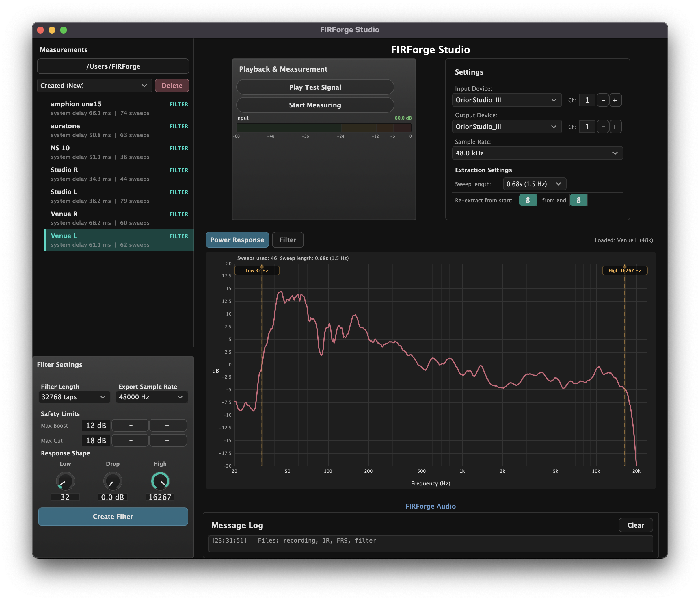Image resolution: width=700 pixels, height=601 pixels.
Task: Click the Create Filter button
Action: [x=113, y=517]
